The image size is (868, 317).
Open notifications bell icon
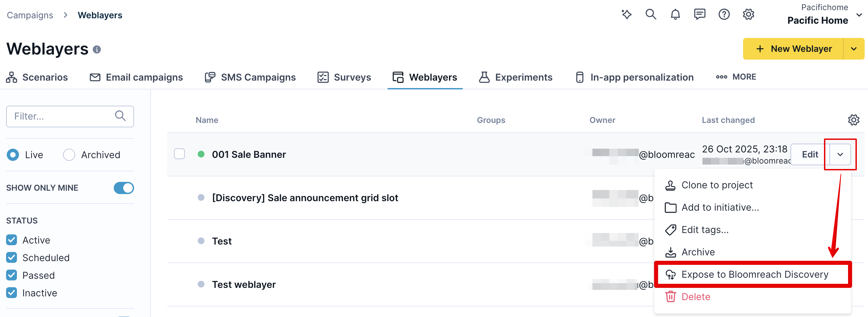[x=675, y=15]
